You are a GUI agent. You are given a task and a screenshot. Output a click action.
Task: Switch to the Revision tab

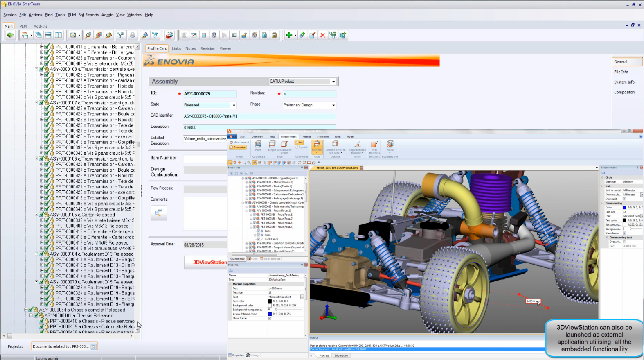click(x=207, y=48)
